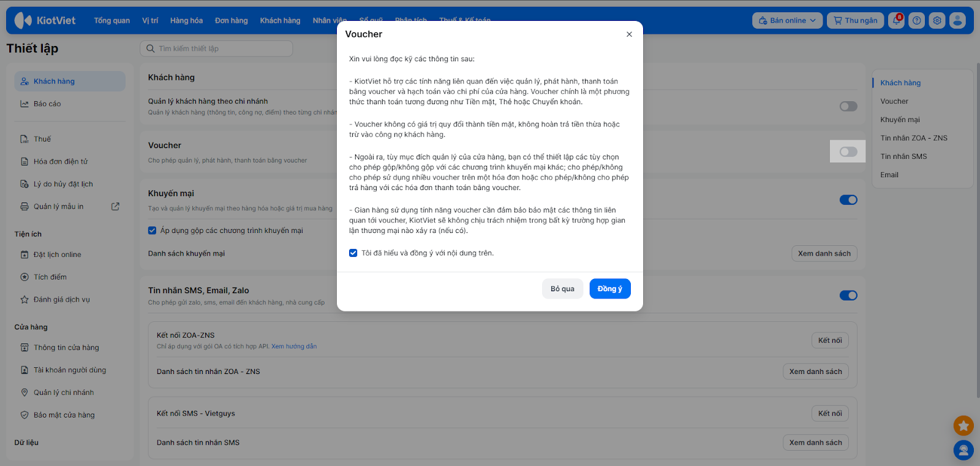Viewport: 980px width, 466px height.
Task: Click the Lý do hủy đặt lịch icon
Action: [x=24, y=184]
